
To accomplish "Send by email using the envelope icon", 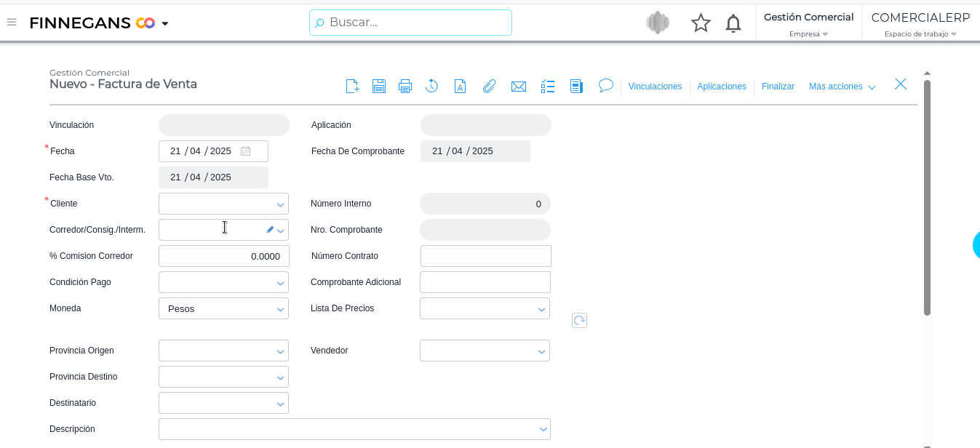I will pos(518,87).
